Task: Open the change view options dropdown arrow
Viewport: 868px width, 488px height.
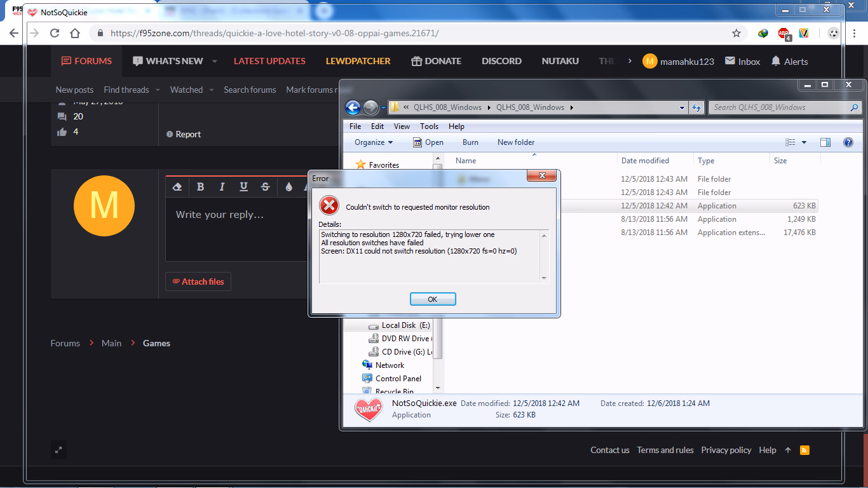Action: 804,142
